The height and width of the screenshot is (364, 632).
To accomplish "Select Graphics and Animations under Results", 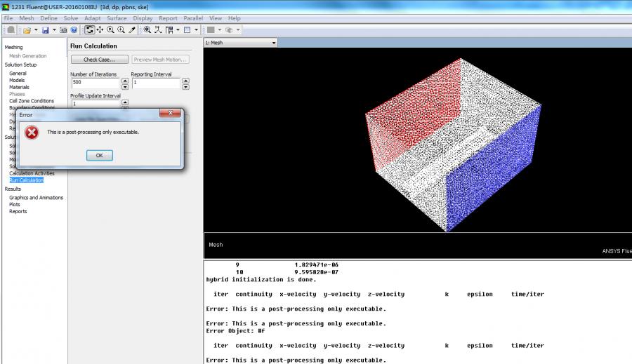I will coord(37,198).
